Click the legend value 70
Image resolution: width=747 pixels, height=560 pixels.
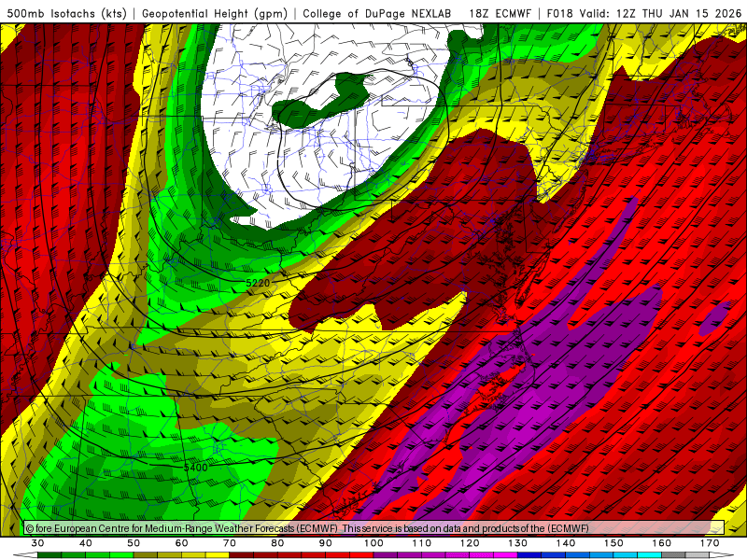point(230,543)
